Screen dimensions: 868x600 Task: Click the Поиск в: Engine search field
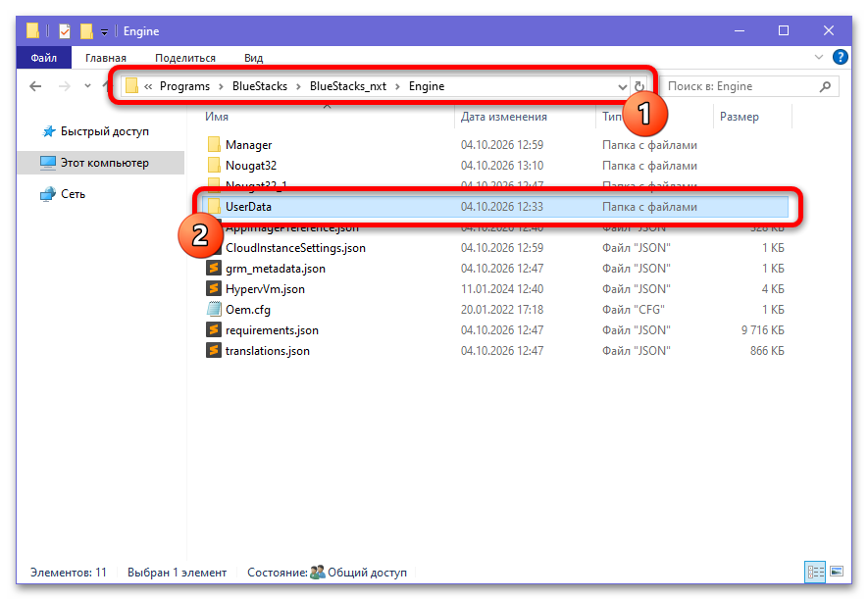pos(749,86)
